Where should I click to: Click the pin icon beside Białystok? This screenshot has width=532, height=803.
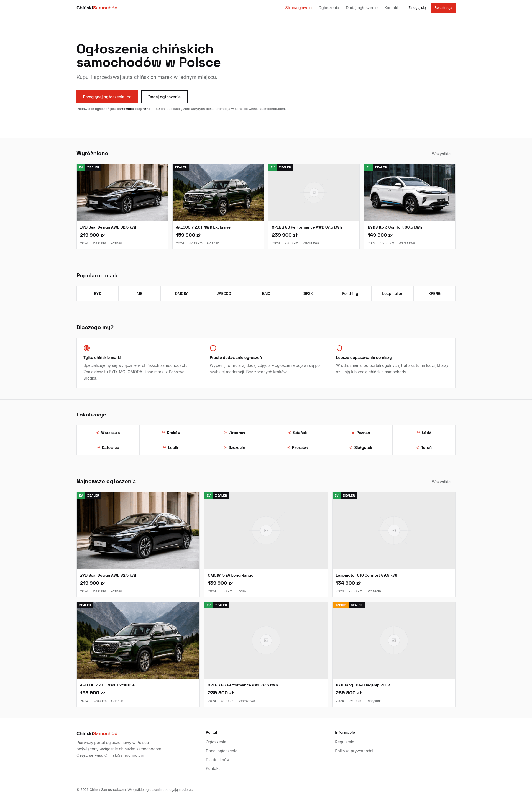click(x=351, y=447)
